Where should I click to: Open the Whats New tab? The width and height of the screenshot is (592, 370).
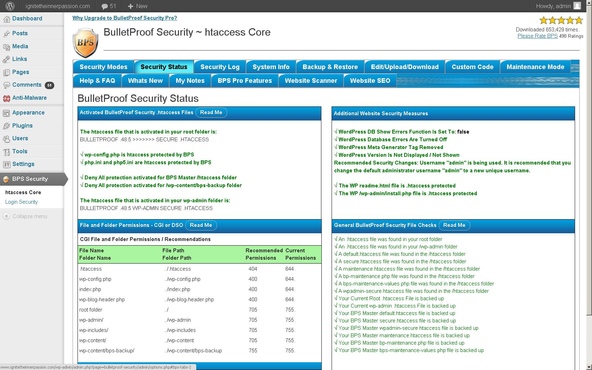pos(145,80)
